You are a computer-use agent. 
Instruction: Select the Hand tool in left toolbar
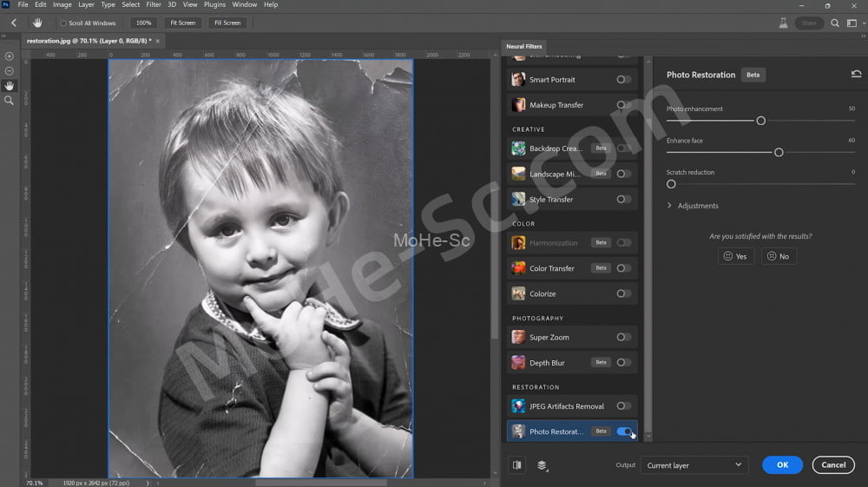tap(9, 86)
